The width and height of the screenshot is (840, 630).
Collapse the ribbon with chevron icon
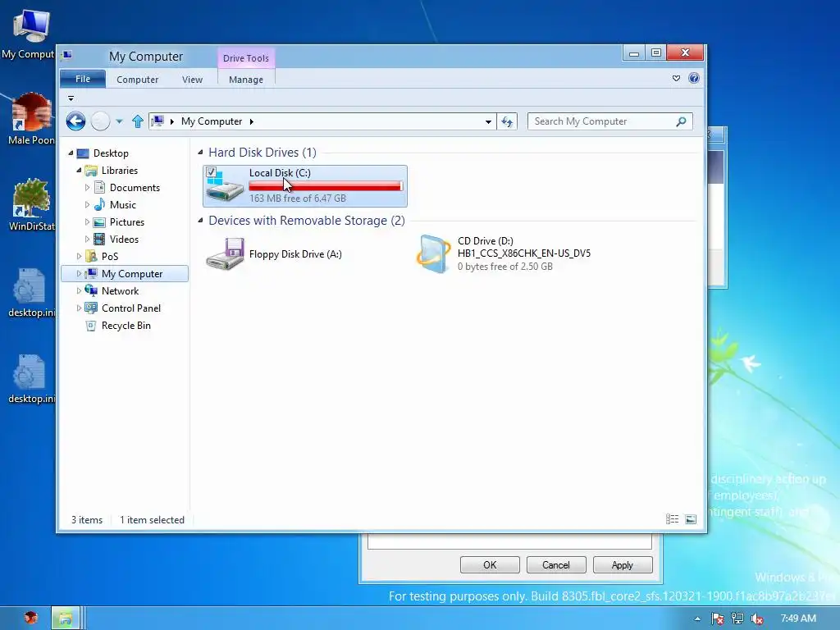click(676, 78)
